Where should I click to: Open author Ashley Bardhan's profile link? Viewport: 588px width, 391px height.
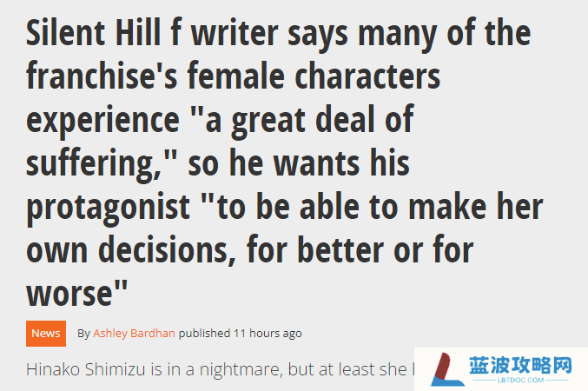click(x=134, y=333)
